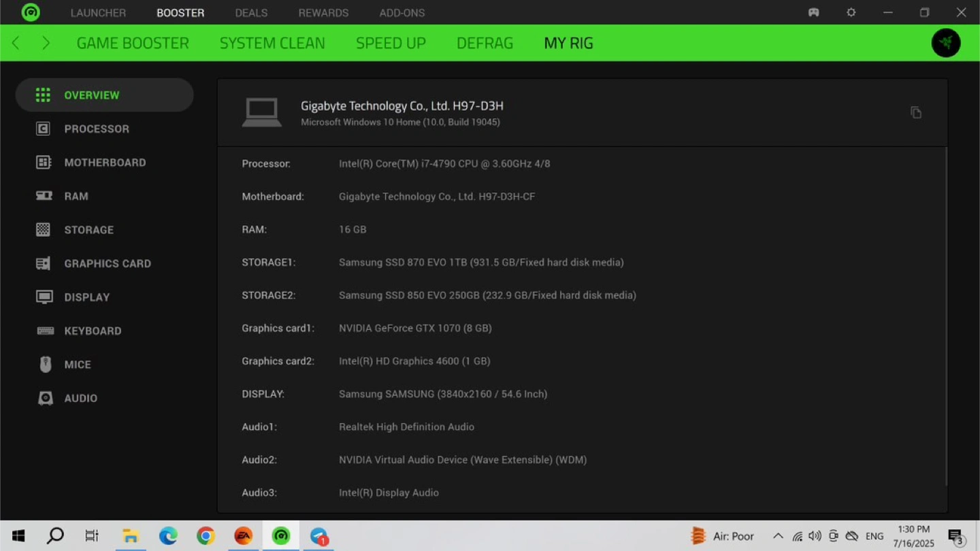Click the Overview grid icon
The image size is (980, 551).
(43, 95)
